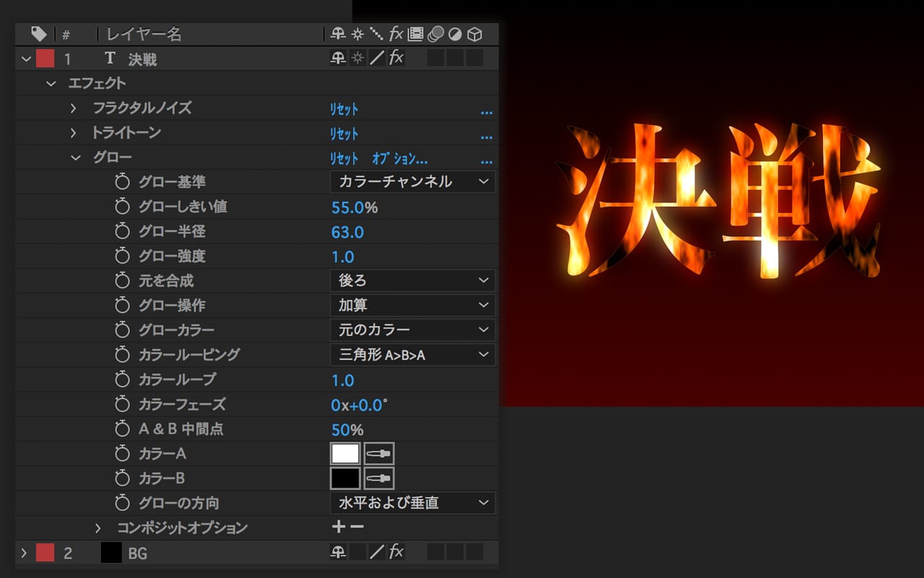Toggle the shy switch on BG layer
924x578 pixels.
(338, 553)
